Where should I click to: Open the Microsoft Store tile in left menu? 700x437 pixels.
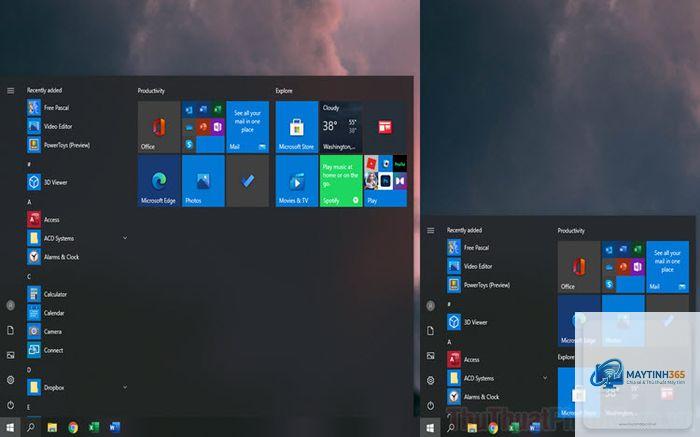[297, 127]
